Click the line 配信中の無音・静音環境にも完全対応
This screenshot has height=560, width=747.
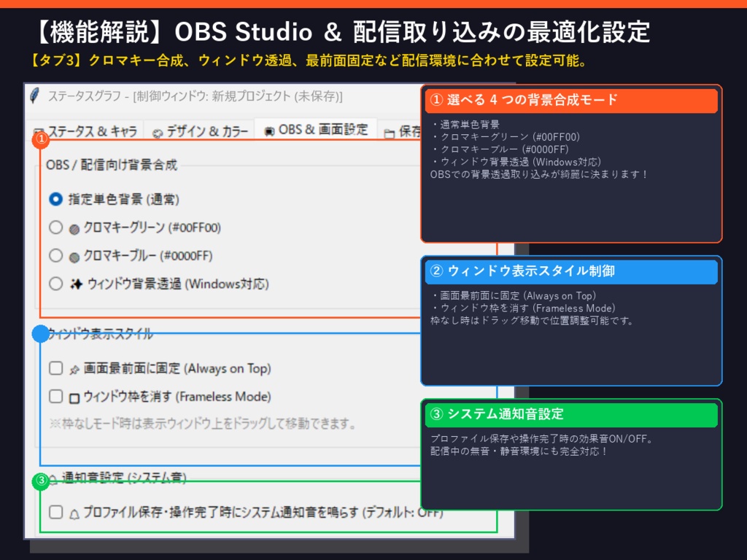click(x=519, y=451)
